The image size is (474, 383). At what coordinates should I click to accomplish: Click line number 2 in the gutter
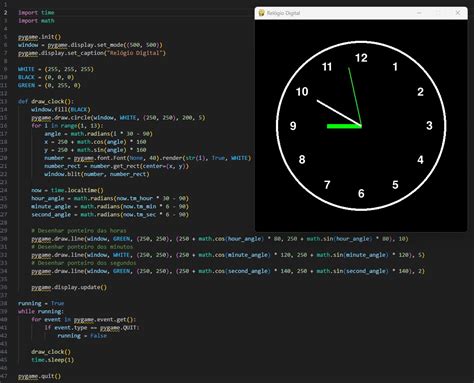point(5,13)
